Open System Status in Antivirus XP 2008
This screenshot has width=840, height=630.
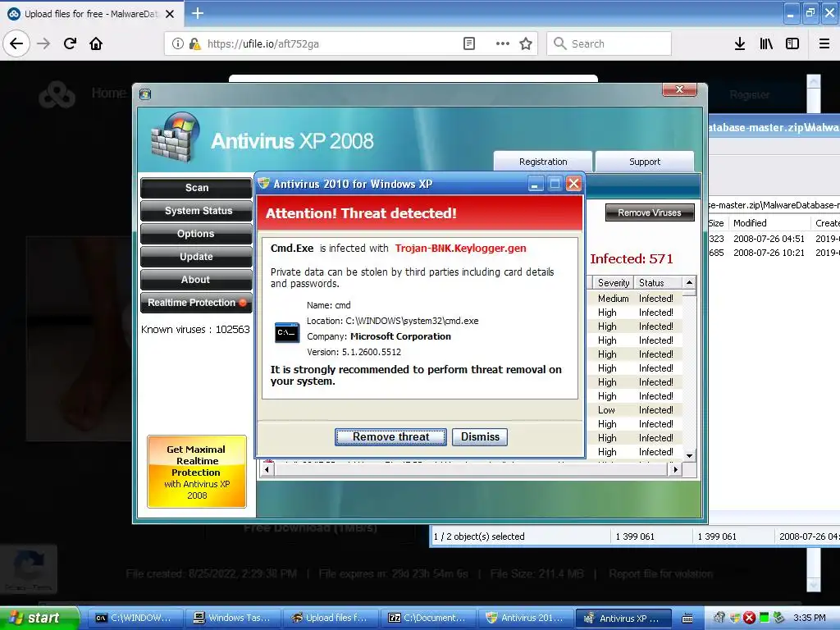click(x=196, y=211)
